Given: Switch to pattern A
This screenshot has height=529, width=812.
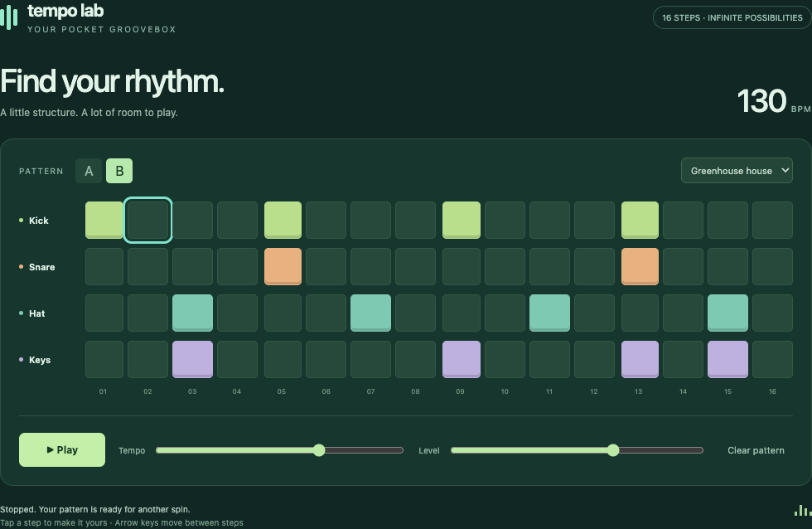Looking at the screenshot, I should pyautogui.click(x=89, y=171).
